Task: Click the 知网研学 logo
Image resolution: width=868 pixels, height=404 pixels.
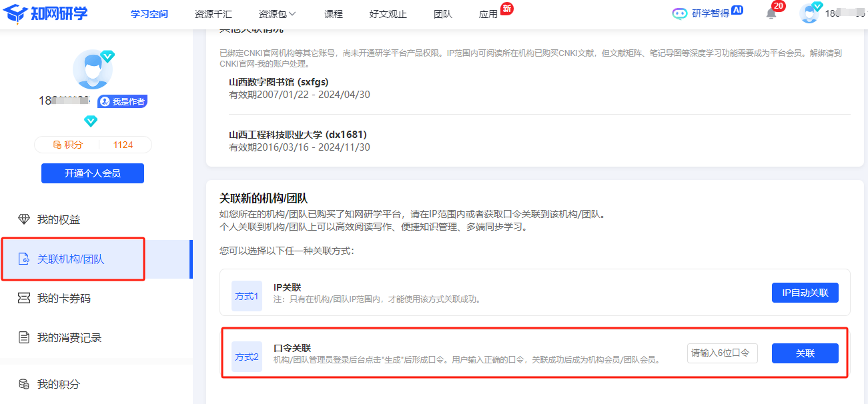Action: [x=45, y=13]
